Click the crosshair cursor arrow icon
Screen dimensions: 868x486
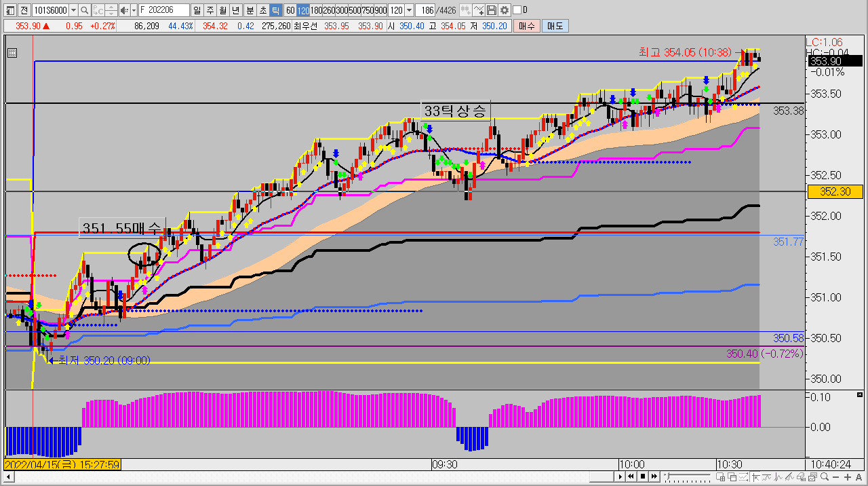click(755, 477)
